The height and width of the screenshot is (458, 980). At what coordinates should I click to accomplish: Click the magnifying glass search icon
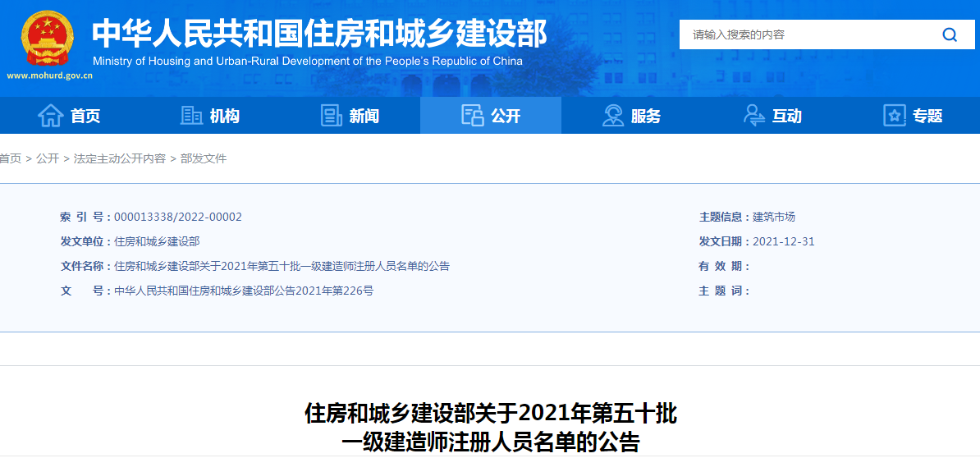(950, 34)
